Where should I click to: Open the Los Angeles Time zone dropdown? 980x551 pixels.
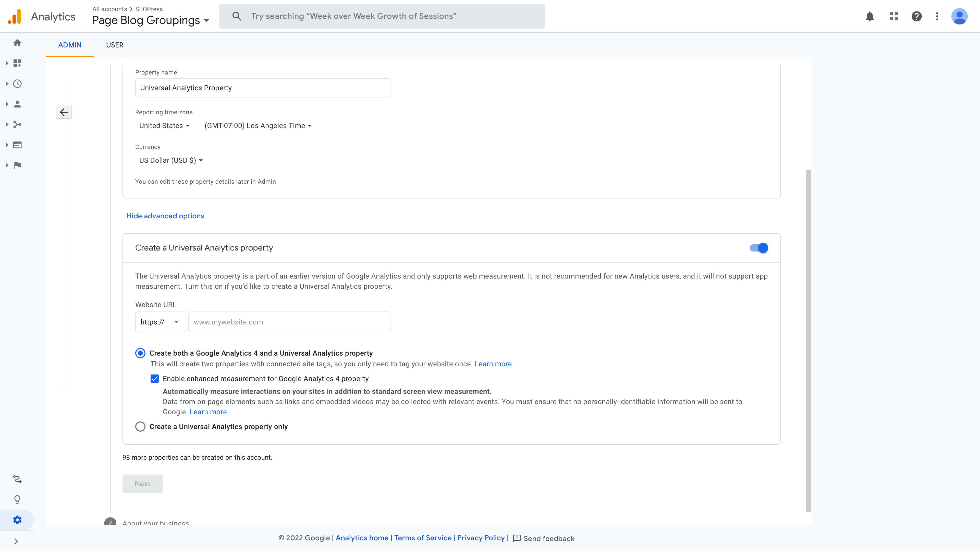258,126
